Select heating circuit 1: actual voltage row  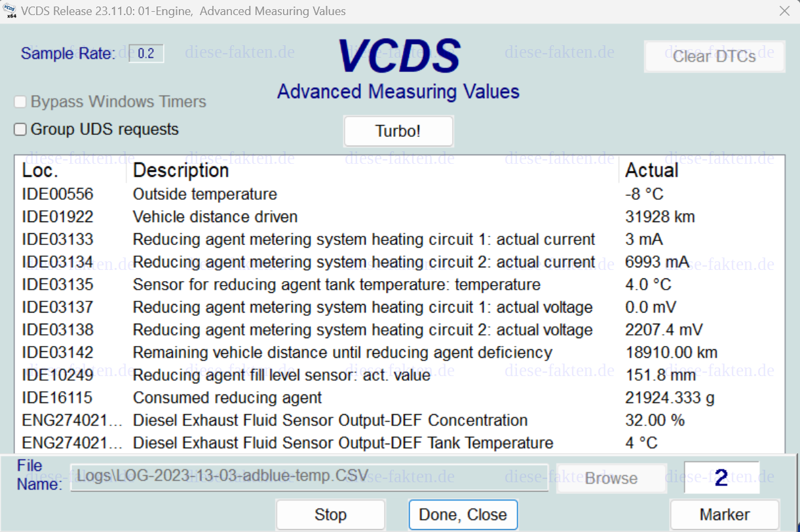click(x=400, y=307)
